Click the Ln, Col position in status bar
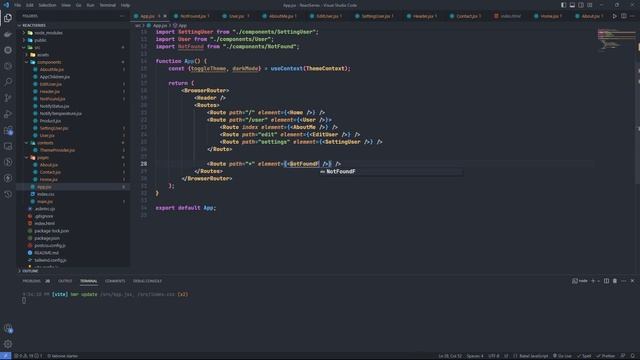The height and width of the screenshot is (360, 640). click(x=450, y=356)
